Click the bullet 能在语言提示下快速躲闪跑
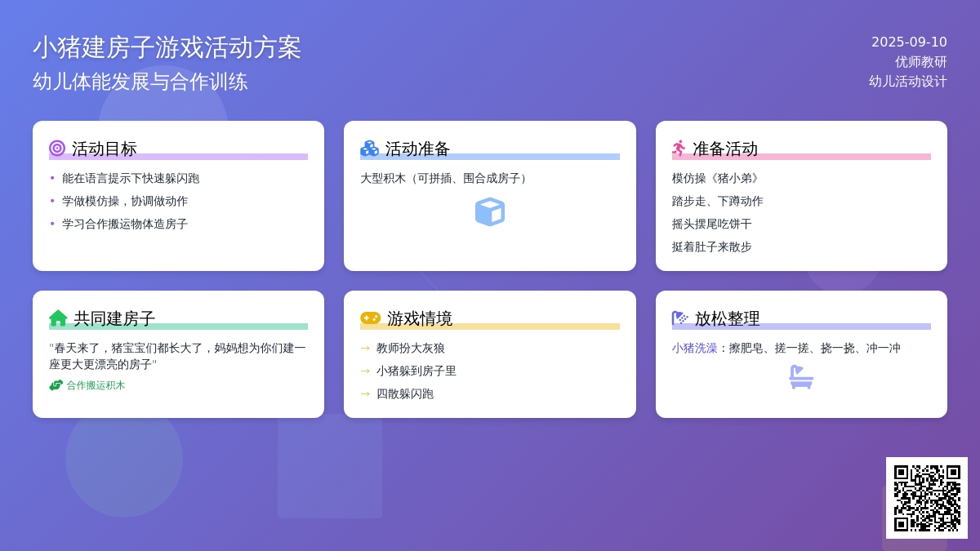The image size is (980, 551). click(x=131, y=178)
